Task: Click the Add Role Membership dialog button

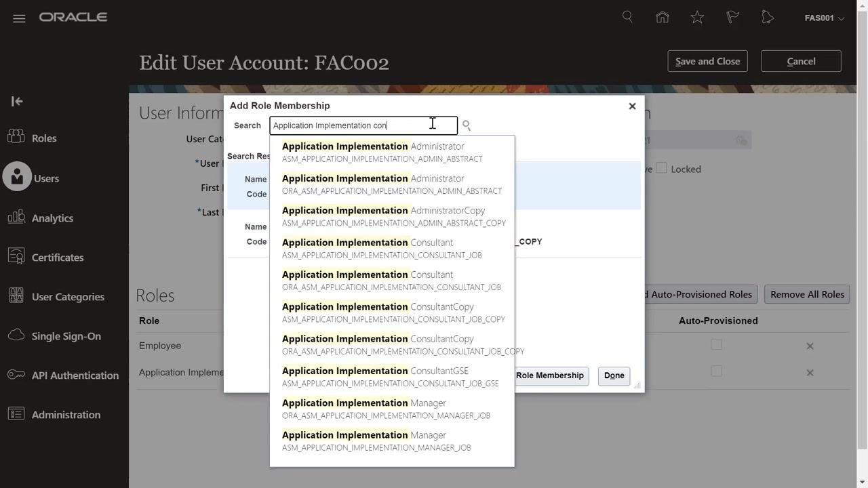Action: 551,375
